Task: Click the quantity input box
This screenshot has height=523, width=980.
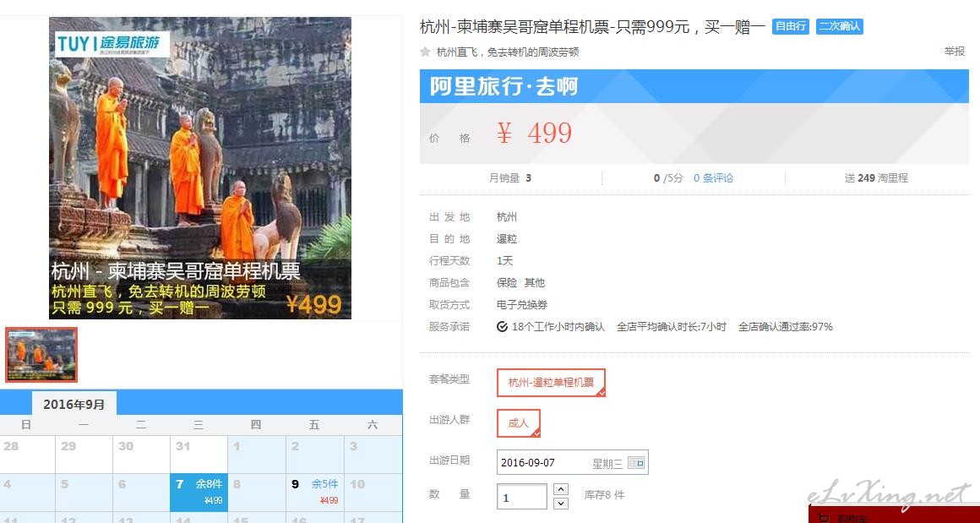Action: (522, 498)
